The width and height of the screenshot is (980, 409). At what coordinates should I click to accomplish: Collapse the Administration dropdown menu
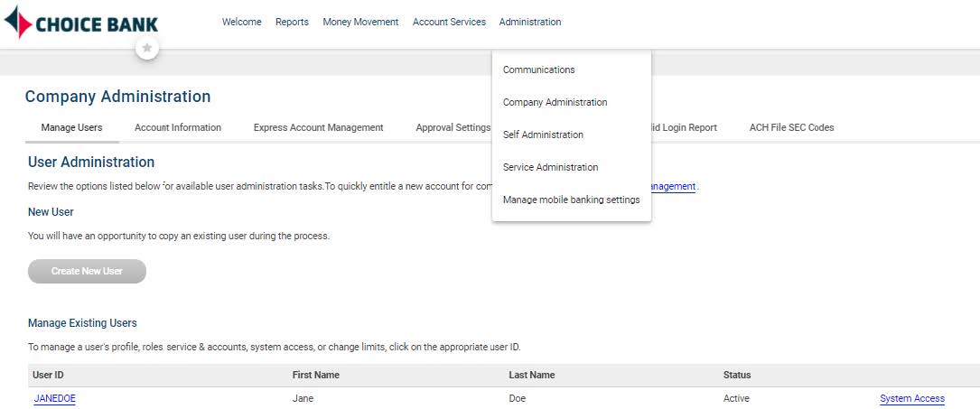[529, 22]
